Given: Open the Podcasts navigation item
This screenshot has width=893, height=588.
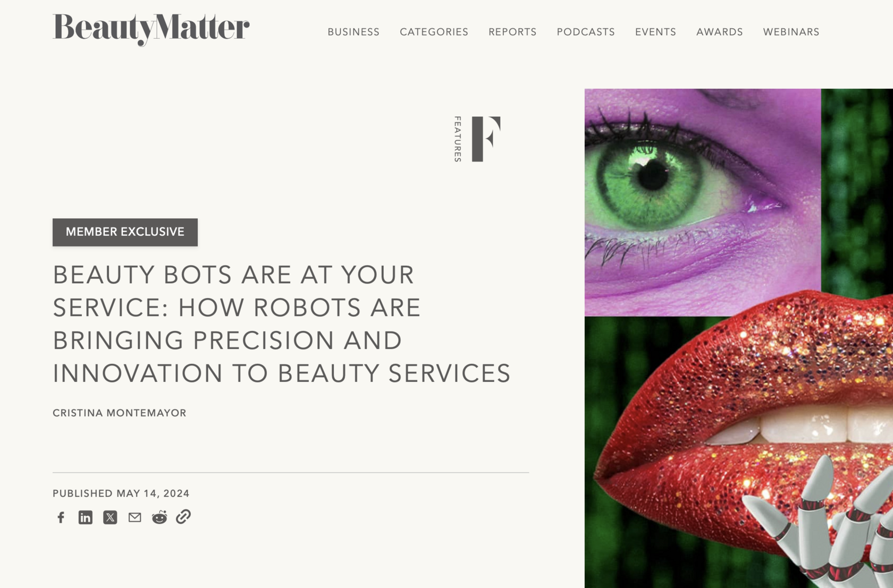Looking at the screenshot, I should [586, 32].
